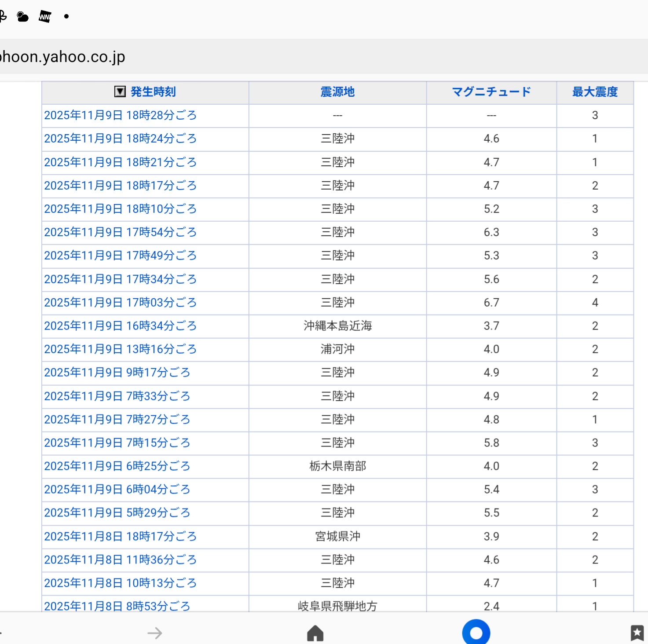Viewport: 648px width, 644px height.
Task: Open bookmarks star icon
Action: 637,633
